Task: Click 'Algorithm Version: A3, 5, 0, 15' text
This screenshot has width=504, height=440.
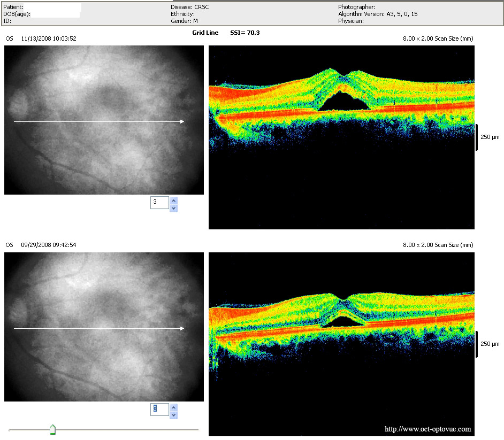Action: 378,14
